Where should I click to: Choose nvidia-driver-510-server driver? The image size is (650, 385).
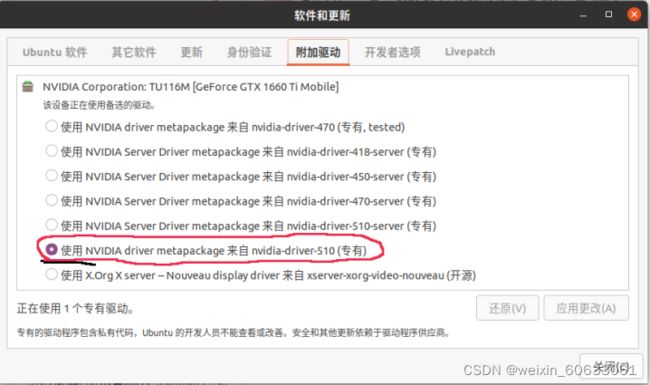[51, 225]
